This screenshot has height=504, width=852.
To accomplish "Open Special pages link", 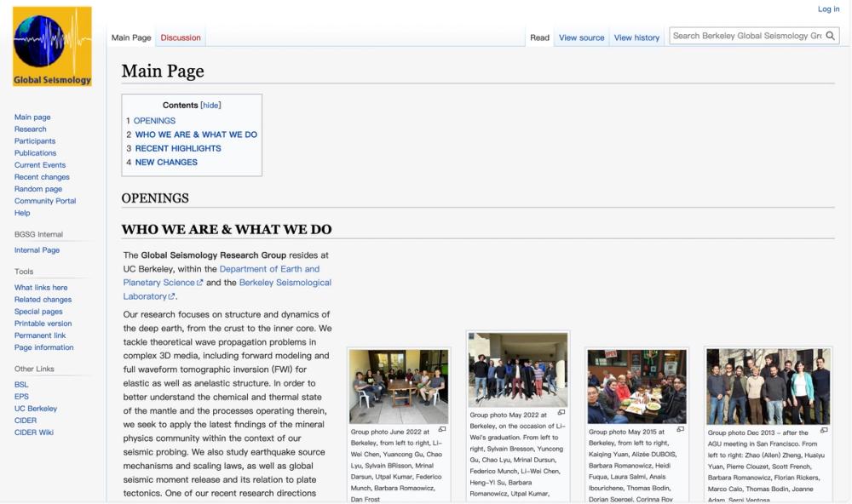I will [38, 312].
